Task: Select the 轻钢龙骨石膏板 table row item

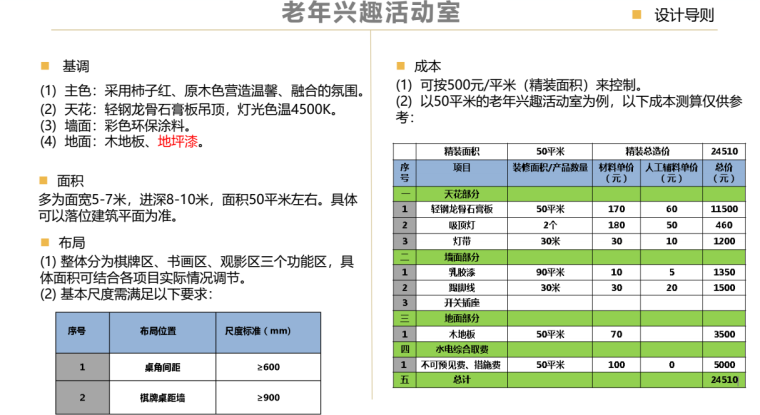Action: (x=461, y=209)
